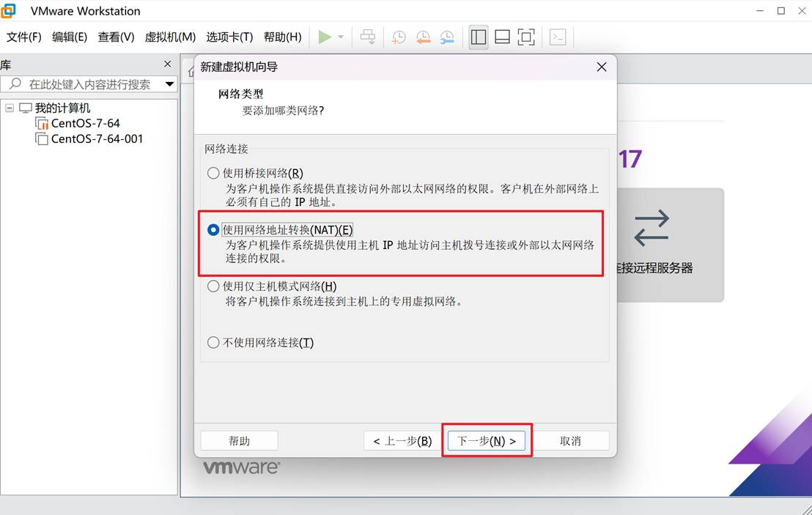The height and width of the screenshot is (515, 812).
Task: Open the power options dropdown arrow
Action: tap(341, 37)
